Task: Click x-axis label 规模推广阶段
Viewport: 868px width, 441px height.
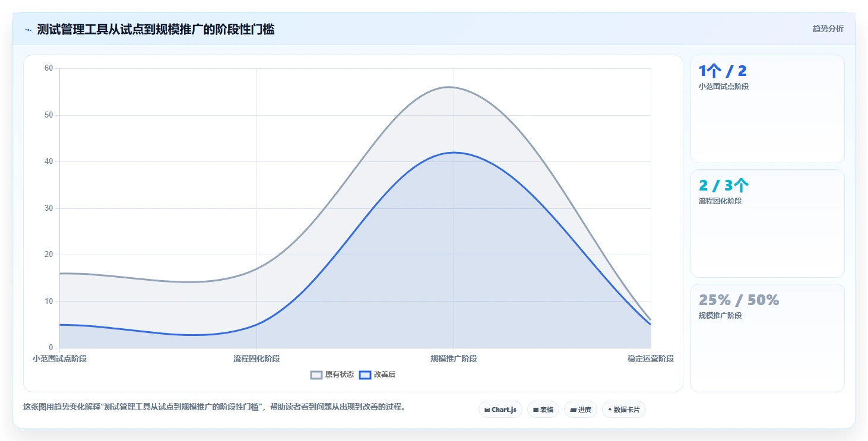Action: (x=454, y=358)
